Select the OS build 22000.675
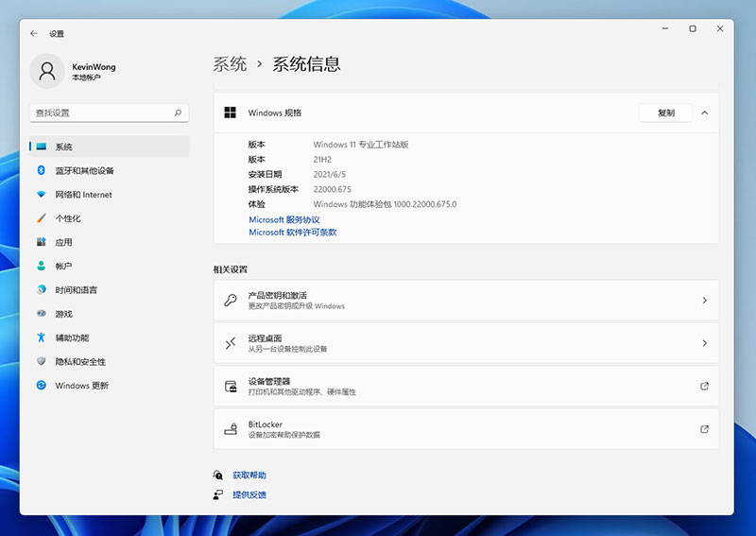Image resolution: width=756 pixels, height=536 pixels. tap(333, 189)
